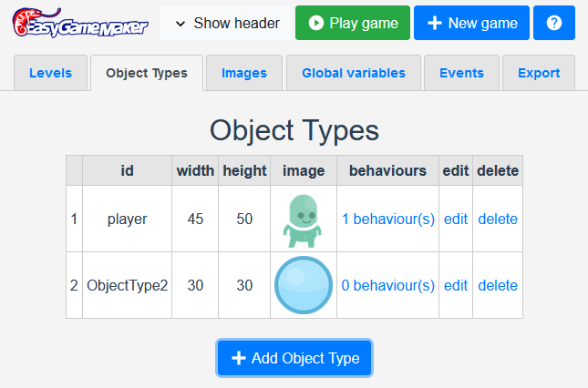The height and width of the screenshot is (388, 588).
Task: Open ObjectType2's 0 behaviour(s) link
Action: tap(388, 286)
